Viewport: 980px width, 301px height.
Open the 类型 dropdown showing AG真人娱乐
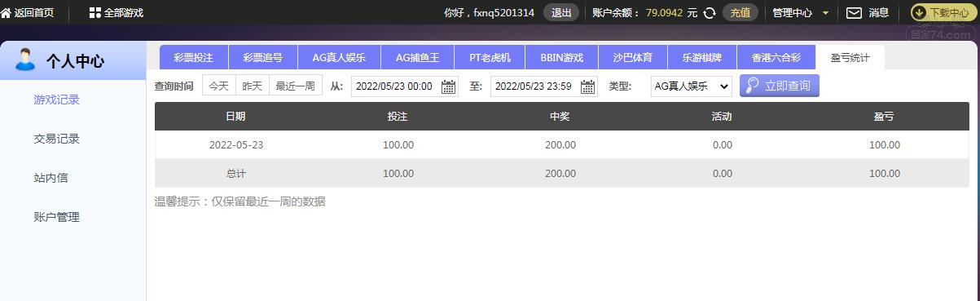[x=692, y=86]
